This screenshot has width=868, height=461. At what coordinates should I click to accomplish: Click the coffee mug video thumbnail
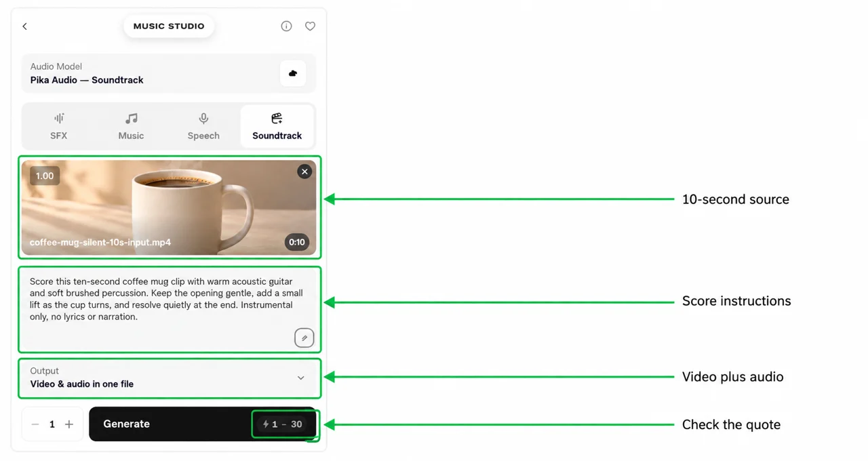[x=169, y=207]
